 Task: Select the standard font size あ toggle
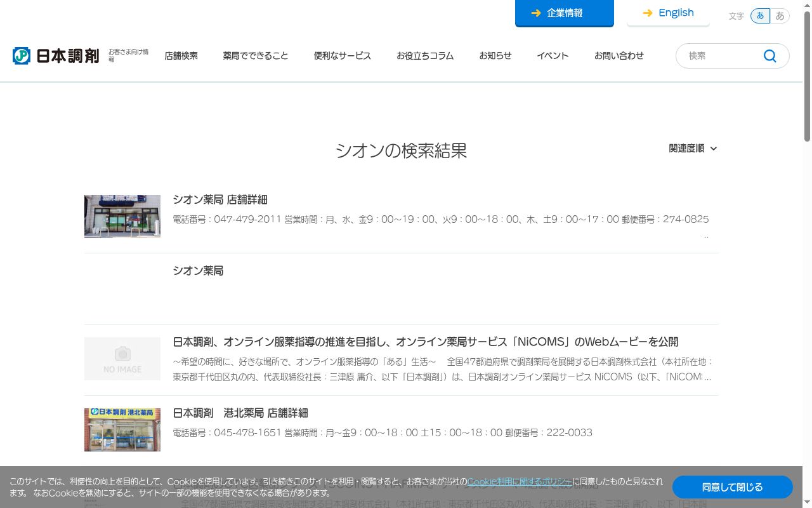point(760,16)
